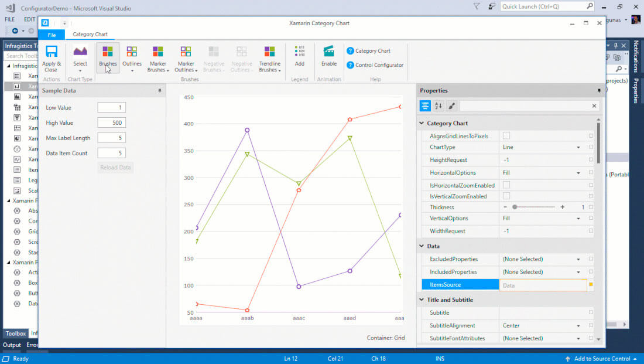Adjust the Thickness slider handle
Screen dimensions: 644x364
514,207
